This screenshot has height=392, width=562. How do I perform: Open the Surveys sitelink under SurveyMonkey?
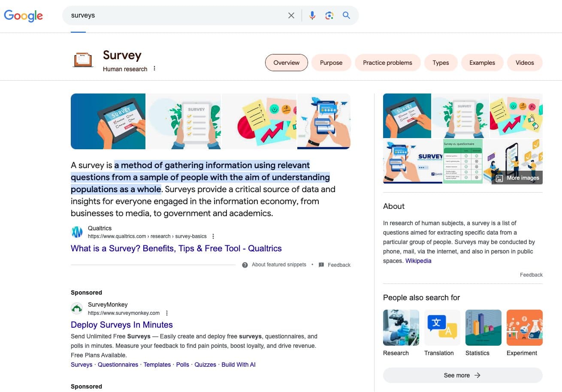[82, 365]
